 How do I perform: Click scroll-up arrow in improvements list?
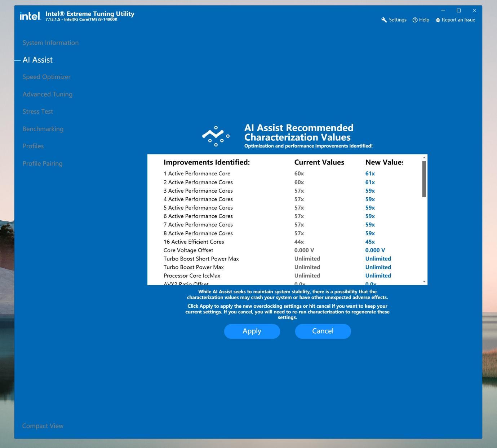(x=424, y=158)
